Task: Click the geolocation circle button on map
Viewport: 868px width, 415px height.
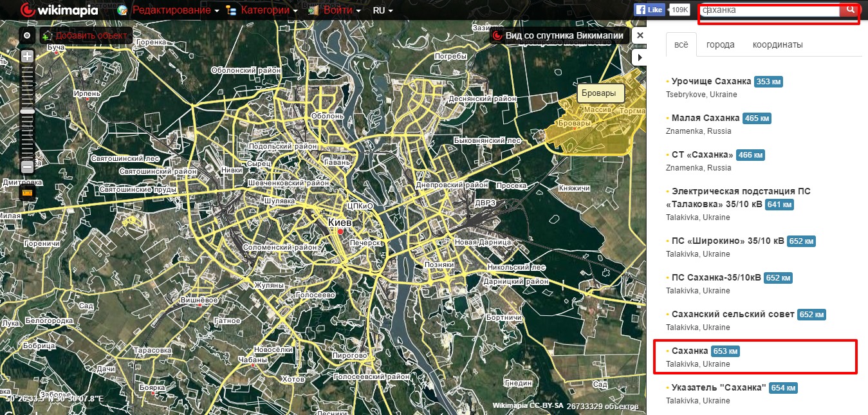Action: (x=27, y=35)
